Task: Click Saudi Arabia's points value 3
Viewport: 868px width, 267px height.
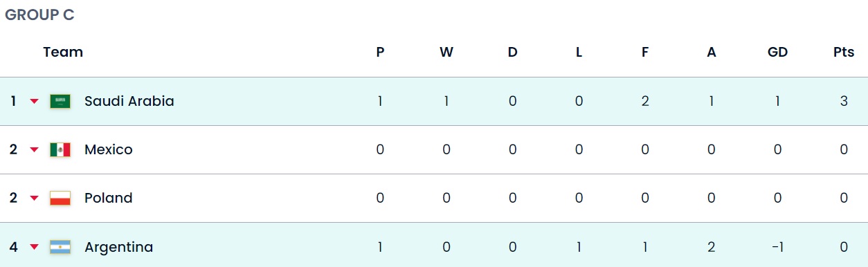Action: pyautogui.click(x=844, y=101)
